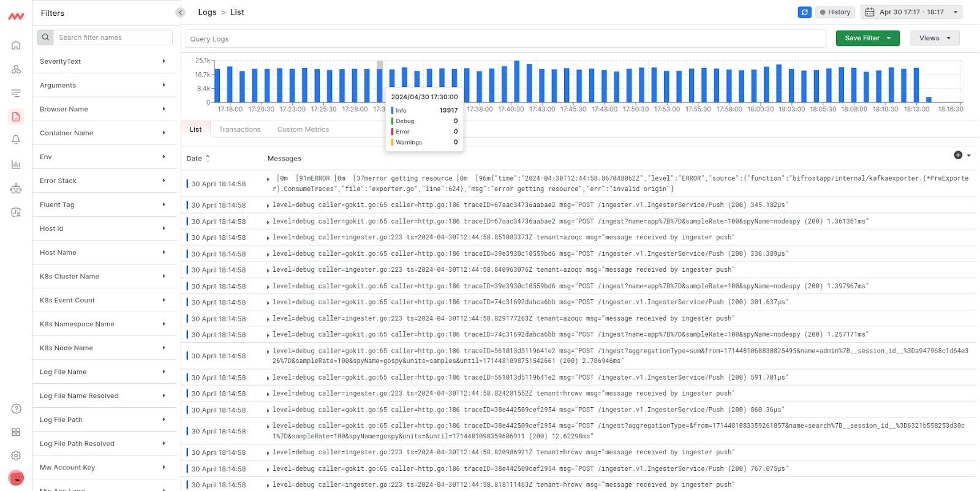Open the settings gear sidebar icon

16,455
